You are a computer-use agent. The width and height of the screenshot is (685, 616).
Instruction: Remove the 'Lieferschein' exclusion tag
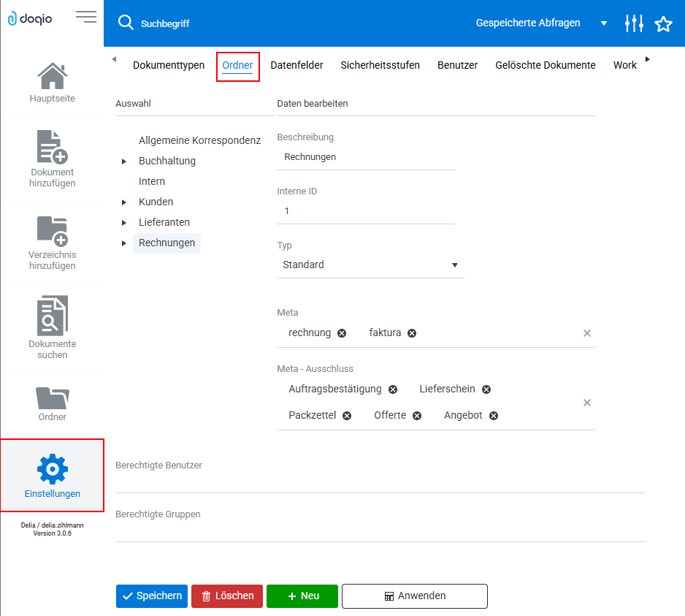[486, 389]
